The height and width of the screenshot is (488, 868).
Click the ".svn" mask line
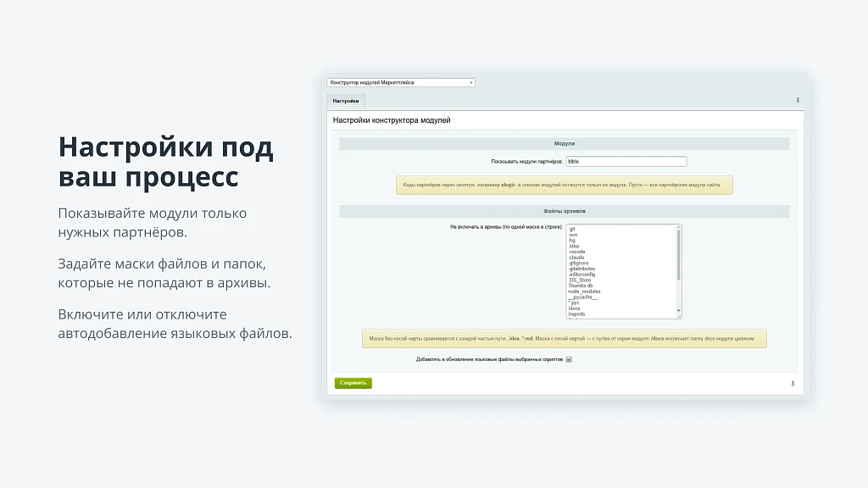[x=573, y=235]
